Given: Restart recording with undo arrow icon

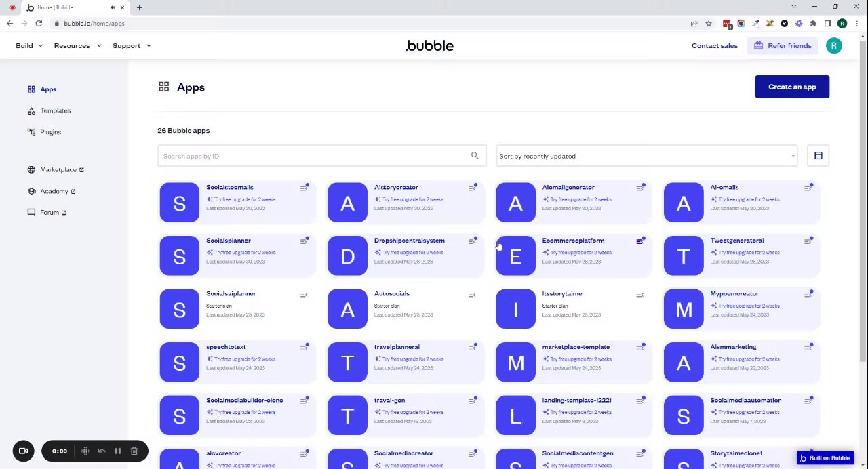Looking at the screenshot, I should coord(102,451).
